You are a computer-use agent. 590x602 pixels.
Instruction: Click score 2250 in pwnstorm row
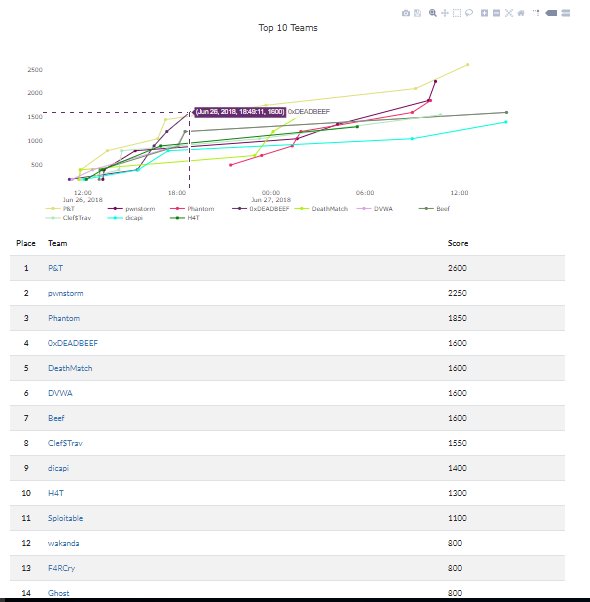[457, 293]
